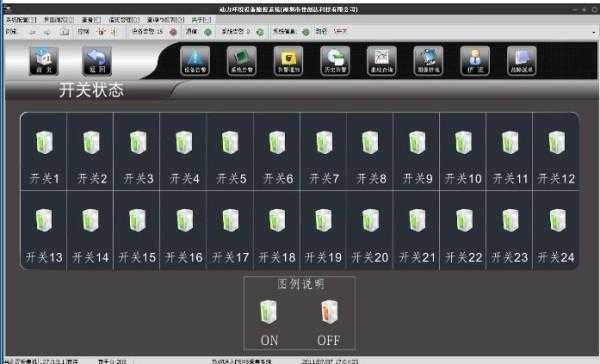Open 历史告警 history alarm icon

(335, 60)
